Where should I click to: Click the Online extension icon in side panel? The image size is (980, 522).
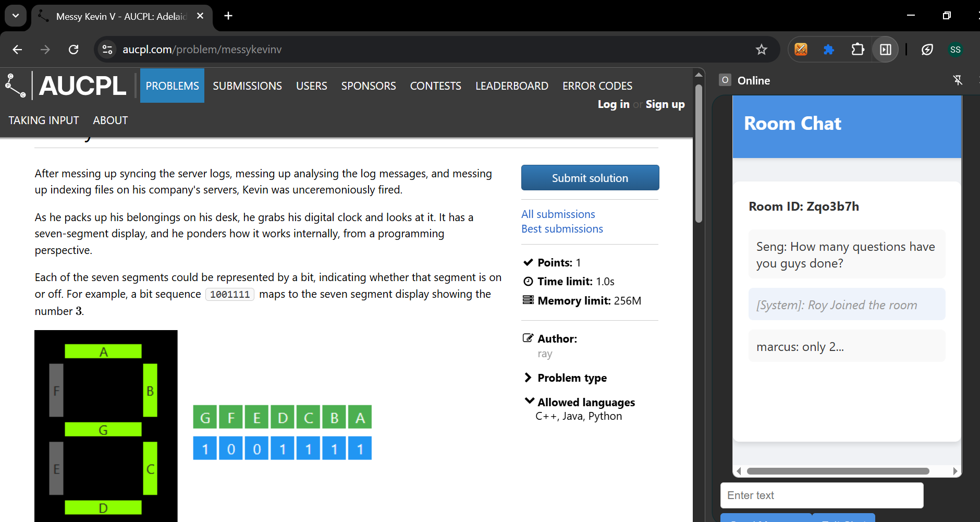tap(725, 80)
